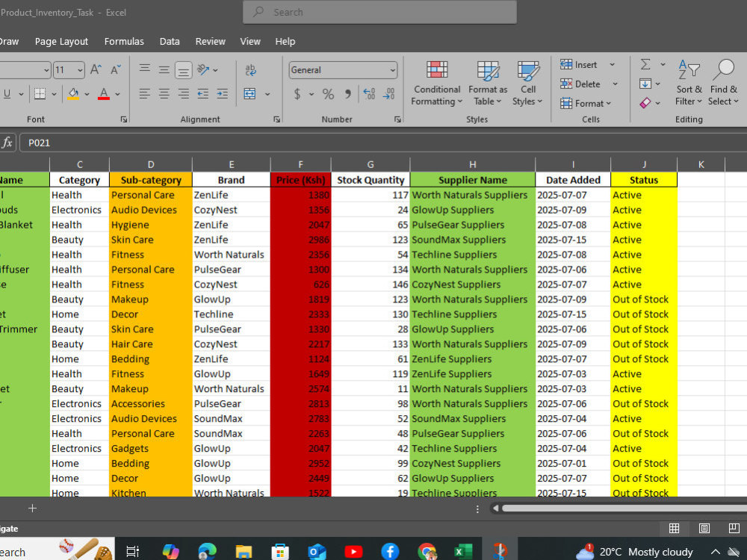Click the formula bar showing P021
Viewport: 747px width, 560px height.
pyautogui.click(x=383, y=143)
